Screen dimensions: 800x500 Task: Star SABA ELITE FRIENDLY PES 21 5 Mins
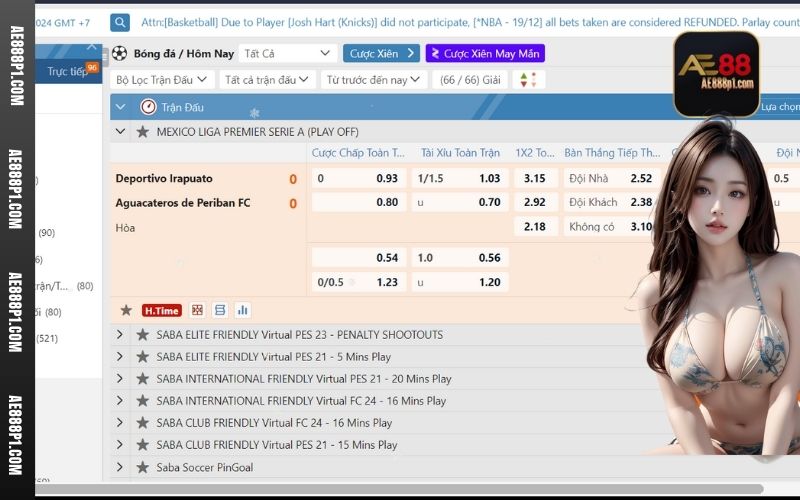click(142, 357)
